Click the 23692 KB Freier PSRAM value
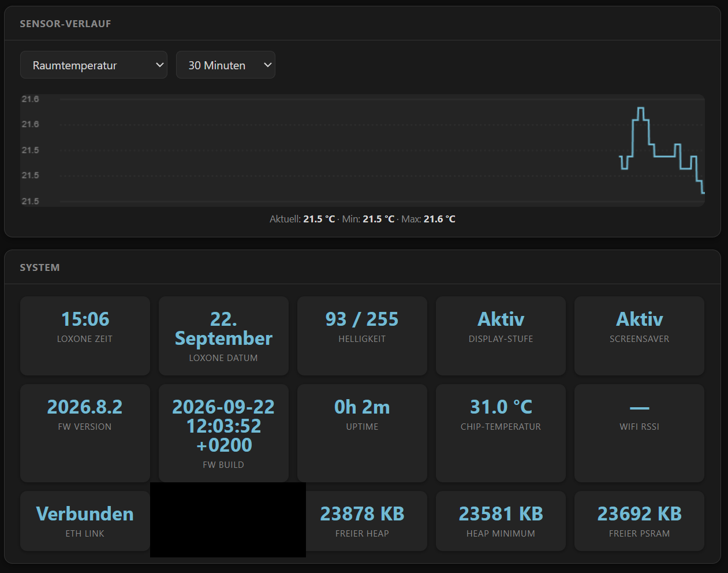The height and width of the screenshot is (573, 728). click(639, 514)
